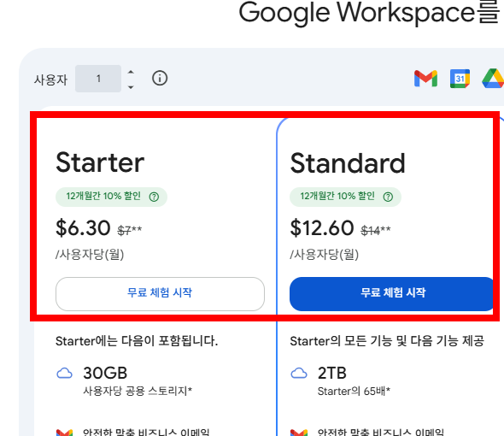Click Gmail icon in Standard feature list
The height and width of the screenshot is (436, 504).
tap(299, 433)
